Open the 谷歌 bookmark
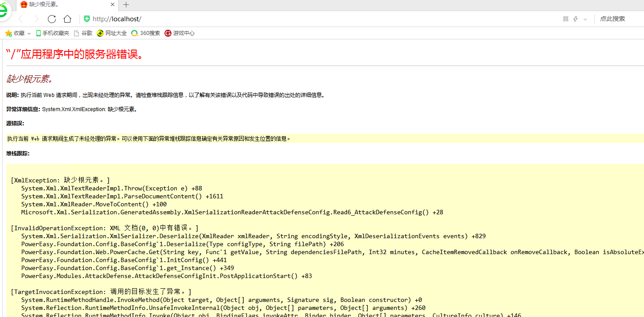The image size is (644, 317). [83, 33]
